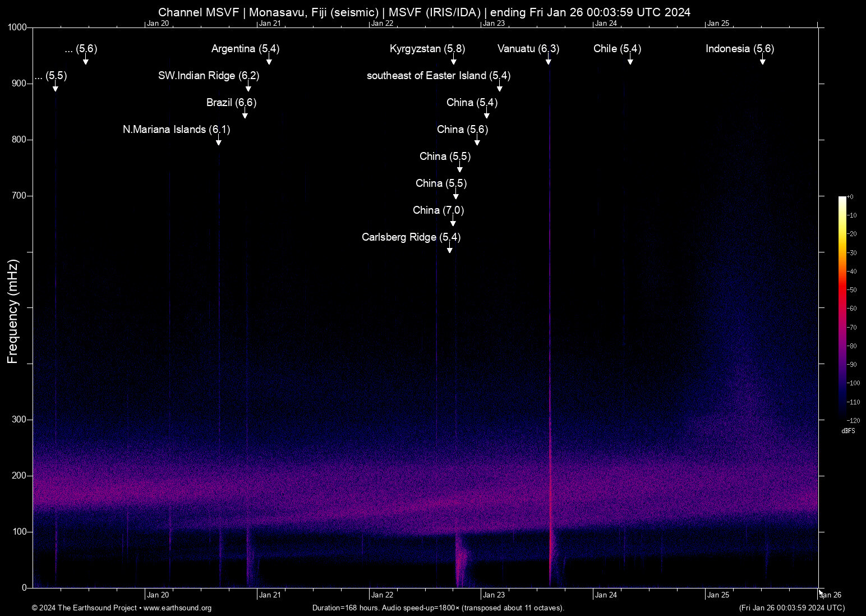Click the dBFS color scale bar
Image resolution: width=866 pixels, height=616 pixels.
click(x=842, y=309)
